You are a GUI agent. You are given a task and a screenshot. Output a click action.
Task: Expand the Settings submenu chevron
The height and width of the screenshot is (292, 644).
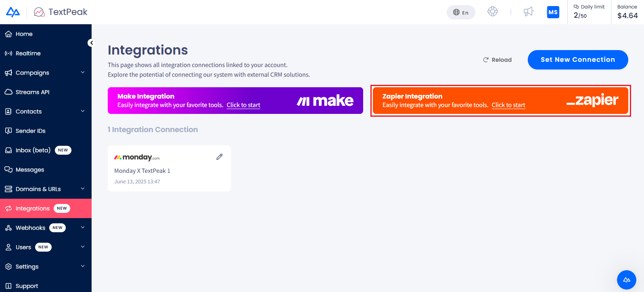click(83, 266)
